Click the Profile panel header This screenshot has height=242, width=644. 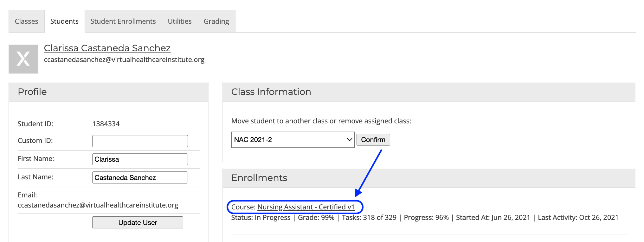[109, 92]
